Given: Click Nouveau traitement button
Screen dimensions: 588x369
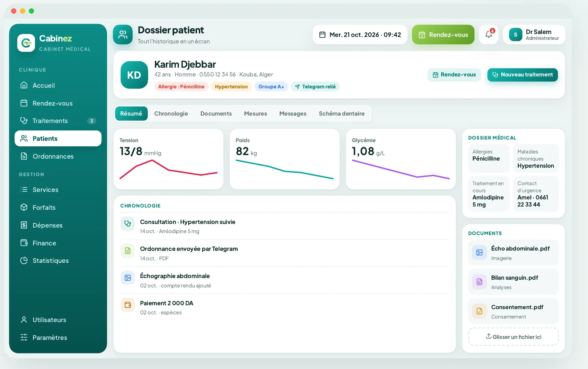Looking at the screenshot, I should (x=523, y=75).
